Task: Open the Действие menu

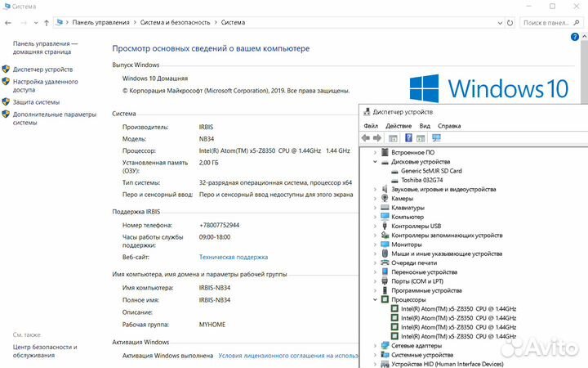Action: 398,126
